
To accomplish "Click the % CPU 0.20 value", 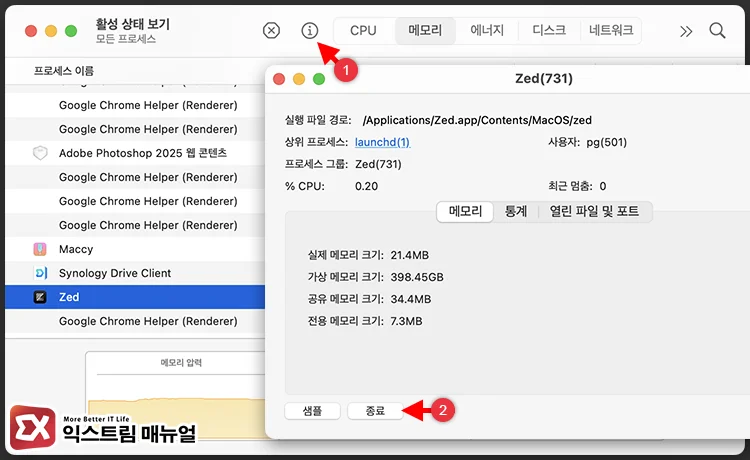I will click(366, 186).
